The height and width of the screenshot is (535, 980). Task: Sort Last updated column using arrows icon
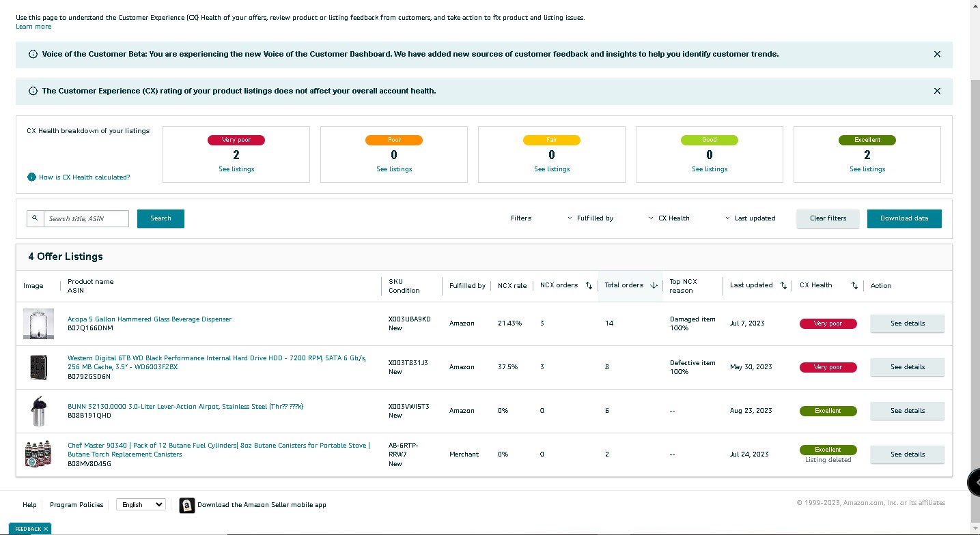coord(783,285)
